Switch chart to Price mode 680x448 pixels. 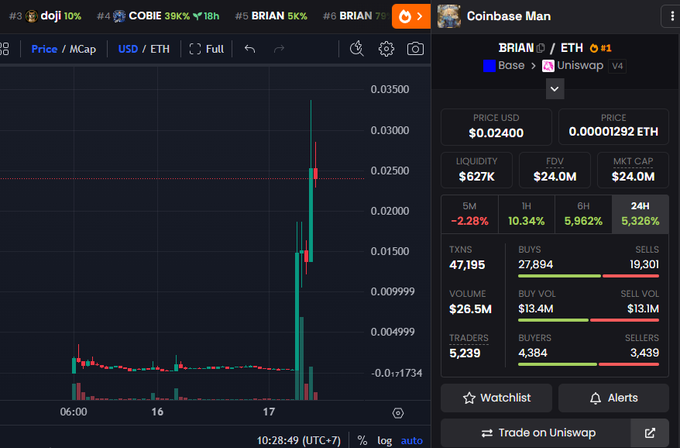(x=44, y=49)
